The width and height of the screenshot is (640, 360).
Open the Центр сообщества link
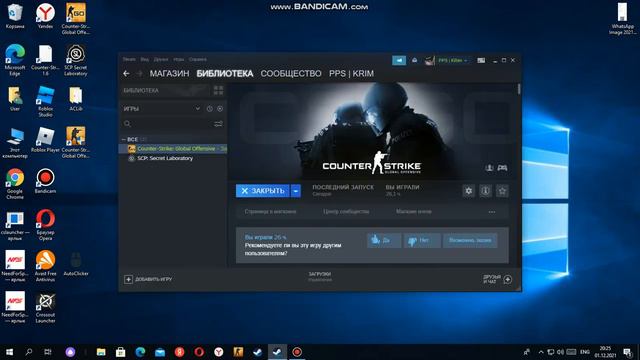[346, 211]
